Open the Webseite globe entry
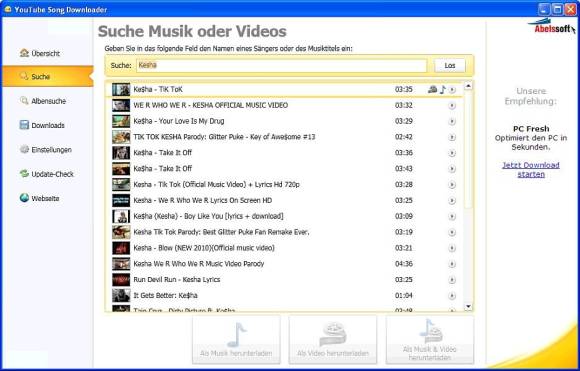The width and height of the screenshot is (580, 371). 40,198
